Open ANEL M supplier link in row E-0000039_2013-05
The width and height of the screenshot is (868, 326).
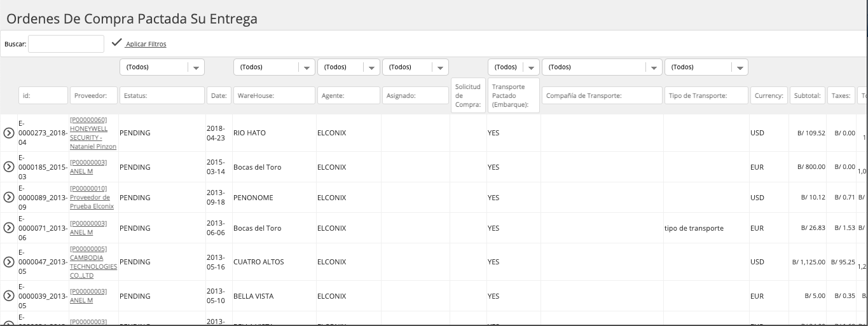[88, 295]
